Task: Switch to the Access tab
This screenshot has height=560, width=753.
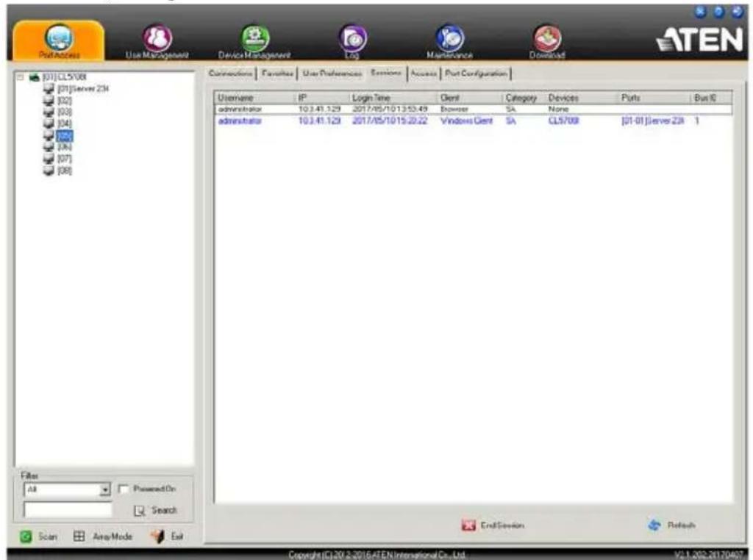Action: (423, 73)
